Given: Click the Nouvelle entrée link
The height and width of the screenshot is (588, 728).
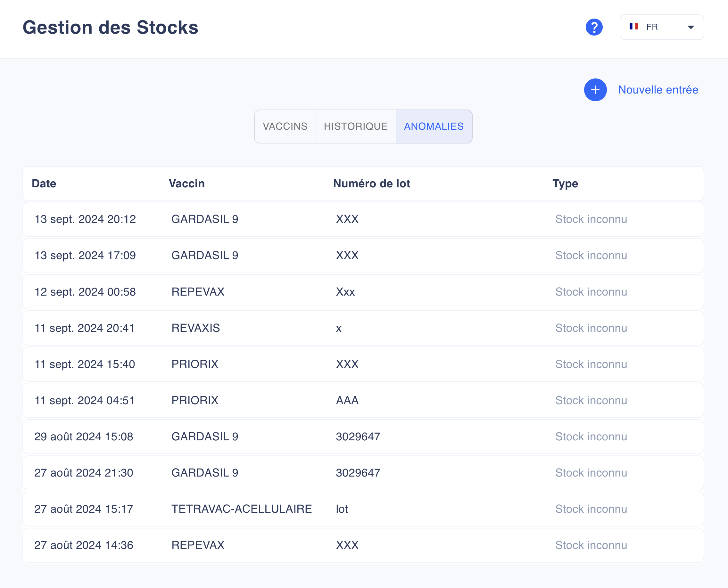Looking at the screenshot, I should point(658,90).
